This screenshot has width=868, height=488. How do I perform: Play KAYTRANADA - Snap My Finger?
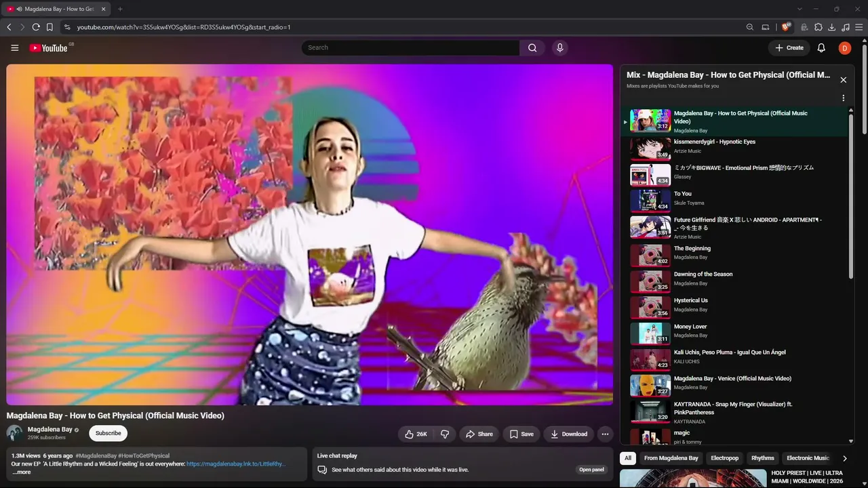[735, 411]
